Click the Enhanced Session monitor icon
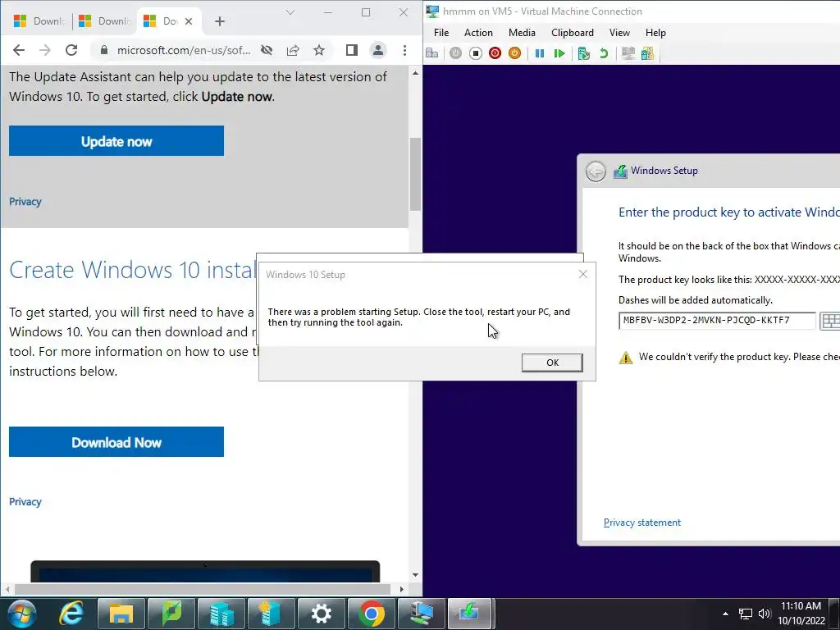The image size is (840, 630). (628, 53)
